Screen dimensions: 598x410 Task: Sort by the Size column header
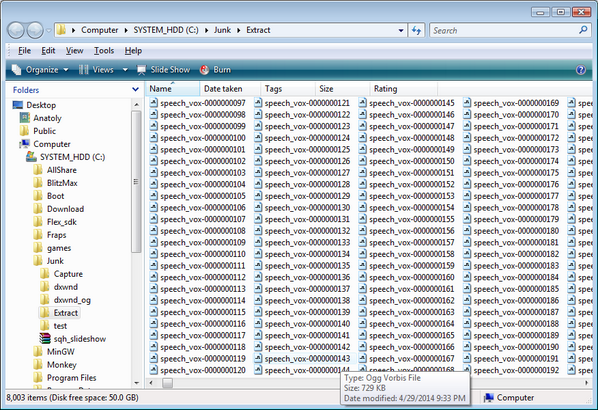click(x=342, y=89)
